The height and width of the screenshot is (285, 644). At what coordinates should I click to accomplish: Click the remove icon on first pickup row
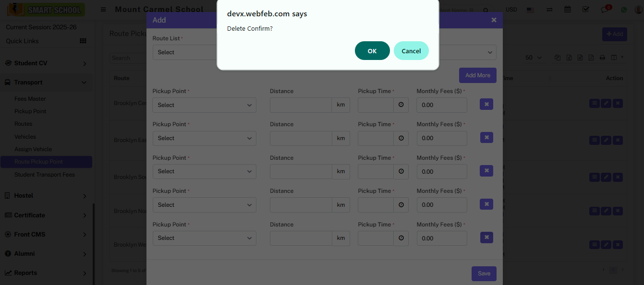(x=486, y=104)
